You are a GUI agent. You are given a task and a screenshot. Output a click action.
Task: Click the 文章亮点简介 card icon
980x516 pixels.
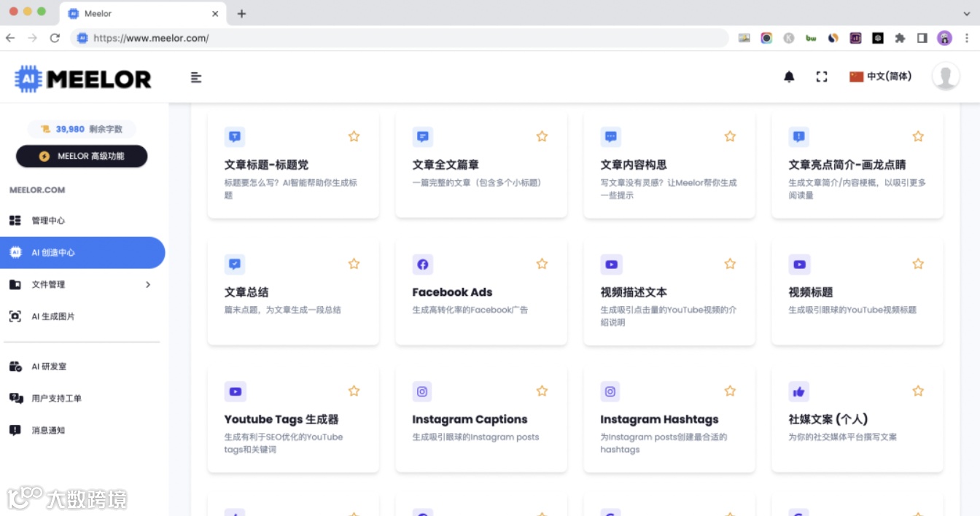[x=799, y=136]
